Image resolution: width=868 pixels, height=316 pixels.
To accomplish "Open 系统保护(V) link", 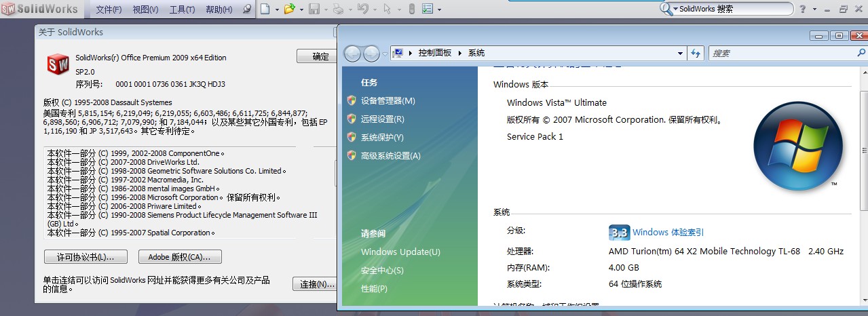I will click(382, 137).
